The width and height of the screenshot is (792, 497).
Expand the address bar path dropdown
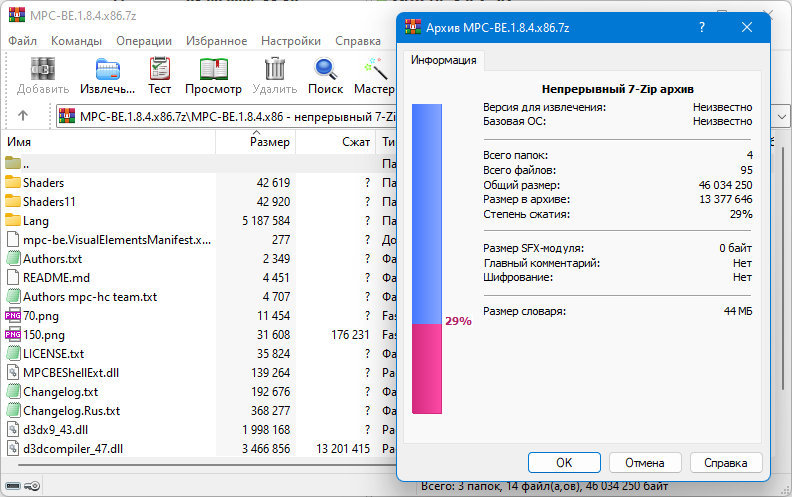[x=781, y=117]
